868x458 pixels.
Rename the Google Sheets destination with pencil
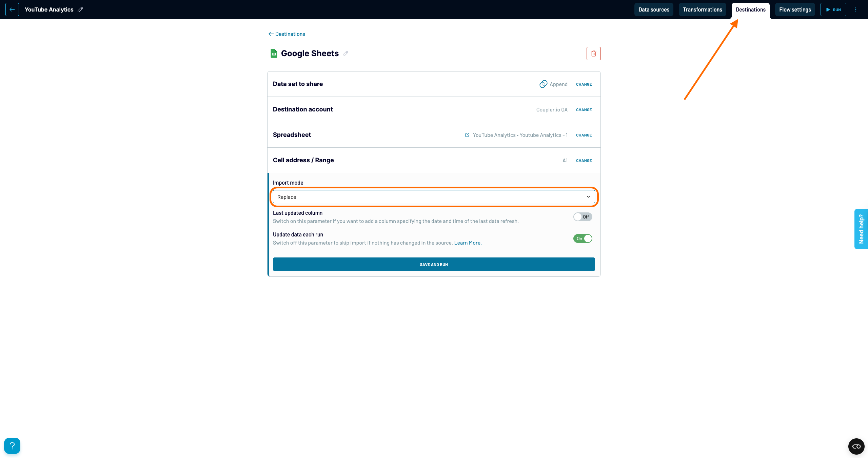(x=345, y=54)
